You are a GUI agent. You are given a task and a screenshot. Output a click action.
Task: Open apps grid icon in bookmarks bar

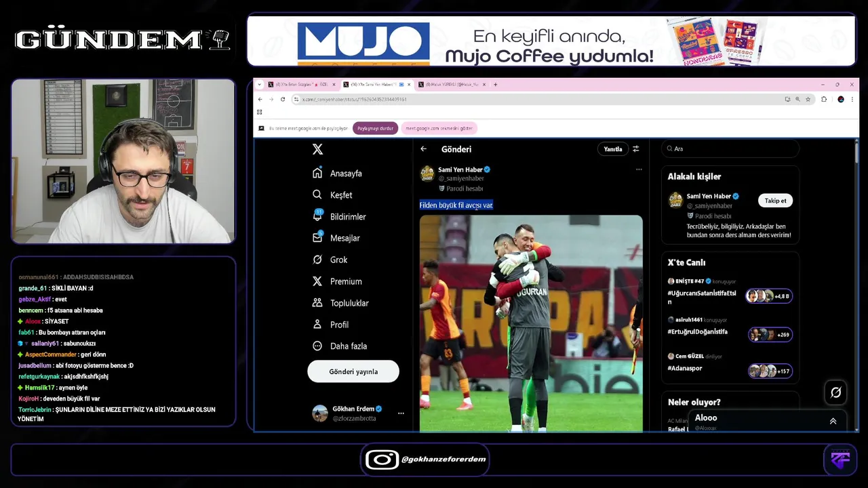pyautogui.click(x=260, y=112)
